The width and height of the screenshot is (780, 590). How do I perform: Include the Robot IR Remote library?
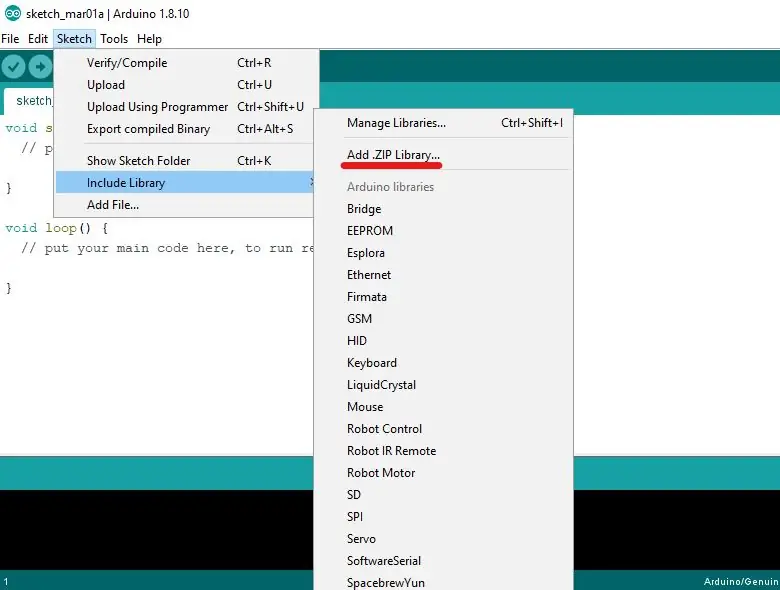click(x=444, y=450)
